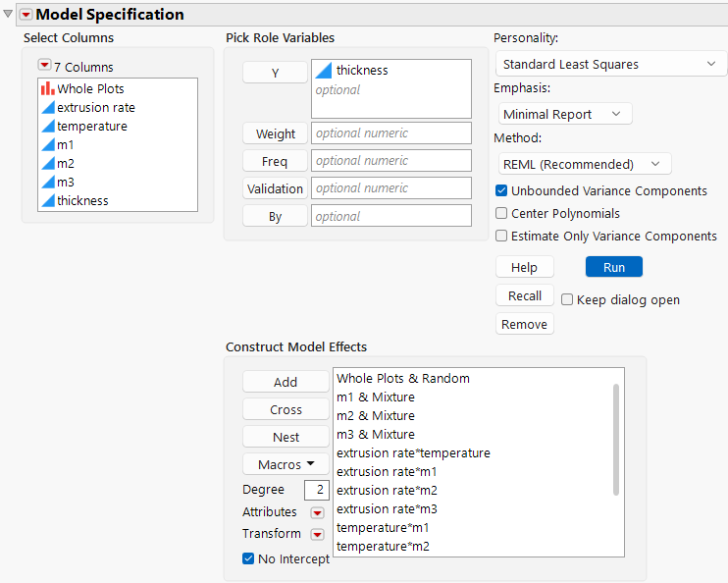Open the Macros menu button

[x=286, y=464]
